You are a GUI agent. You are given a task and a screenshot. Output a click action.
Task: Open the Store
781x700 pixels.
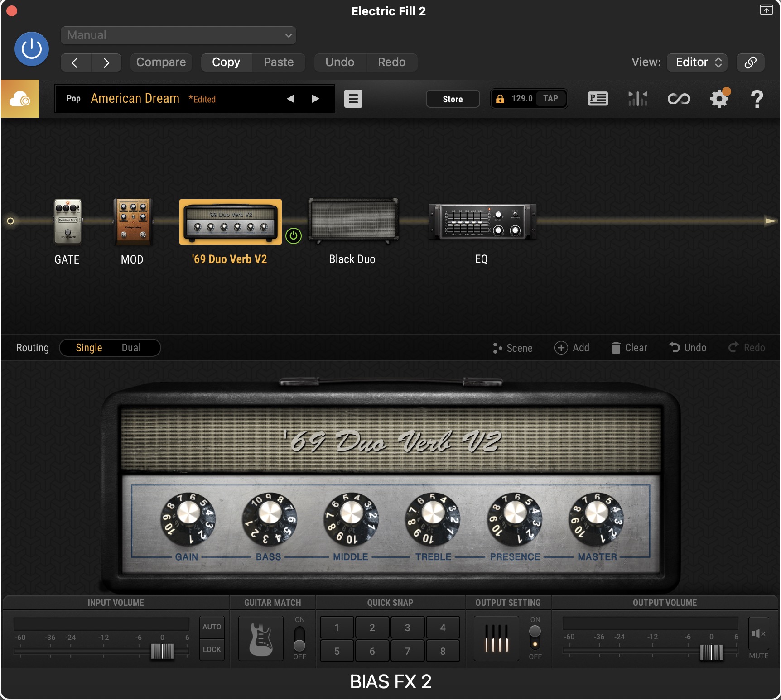453,99
